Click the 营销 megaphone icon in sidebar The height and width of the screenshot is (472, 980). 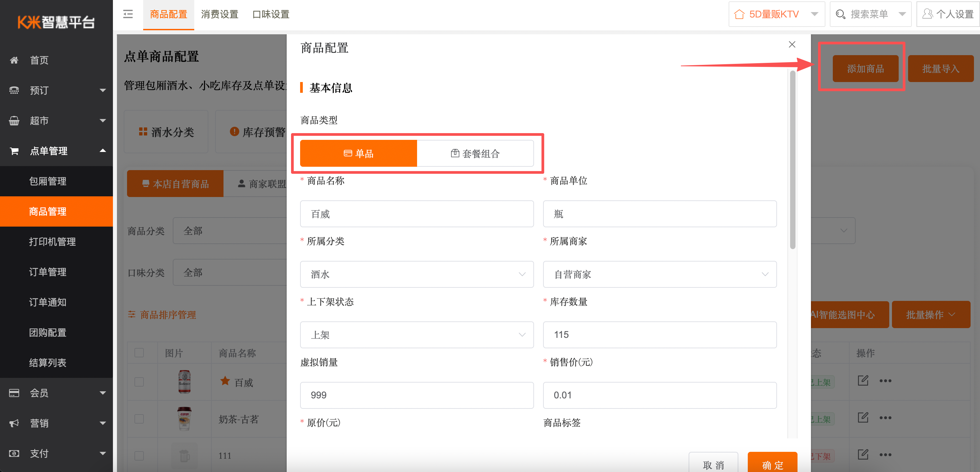click(14, 423)
